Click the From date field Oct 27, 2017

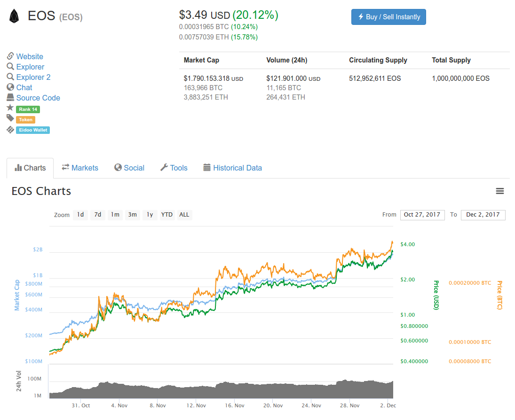coord(422,215)
